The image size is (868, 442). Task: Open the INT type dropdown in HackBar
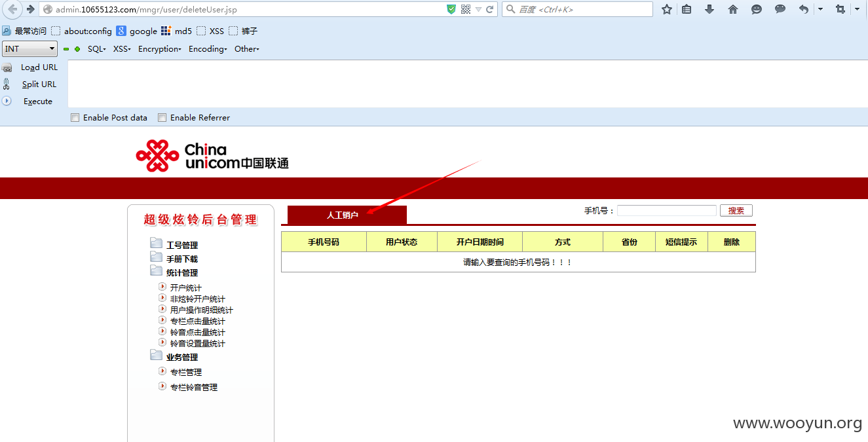point(30,48)
